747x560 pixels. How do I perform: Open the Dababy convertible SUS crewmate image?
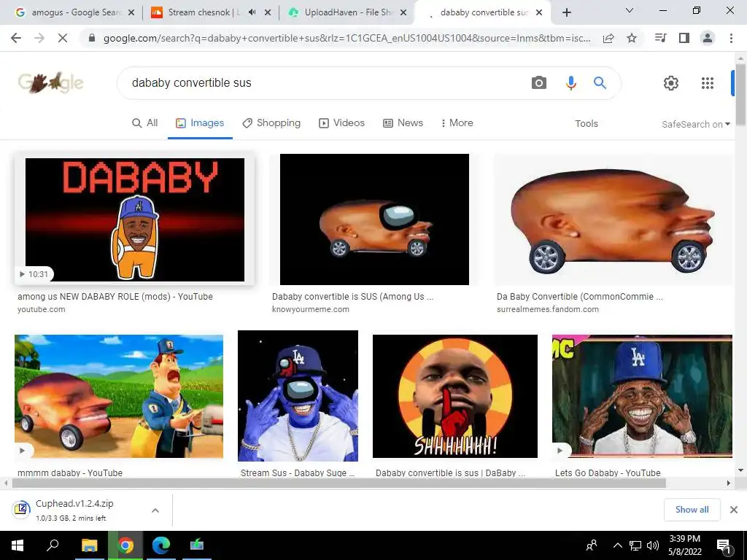(x=374, y=219)
